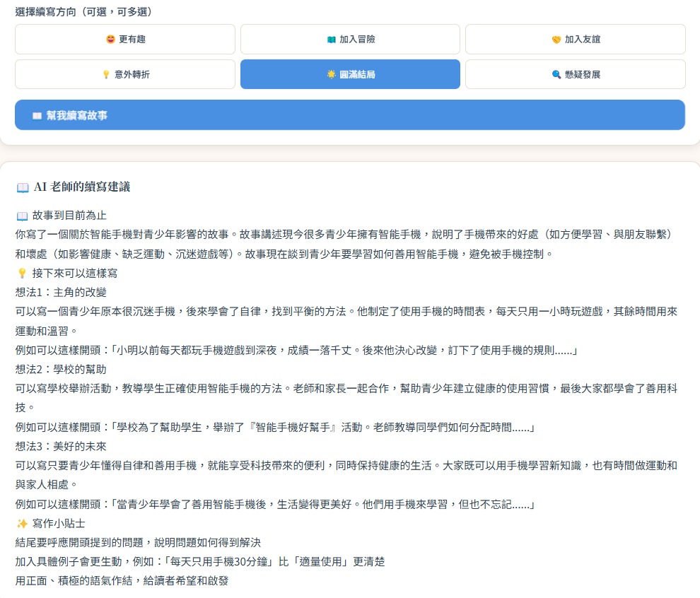Click the 想法2：學校的幫助 line
This screenshot has height=598, width=700.
click(61, 370)
